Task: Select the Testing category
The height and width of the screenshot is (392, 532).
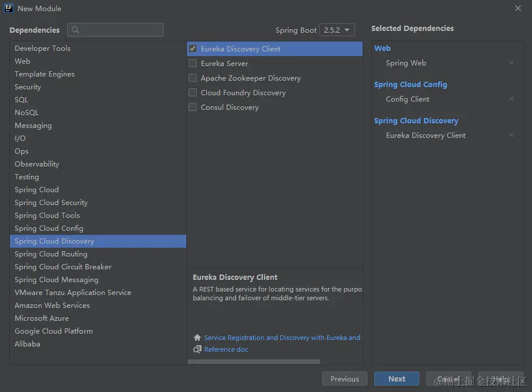Action: [98, 177]
